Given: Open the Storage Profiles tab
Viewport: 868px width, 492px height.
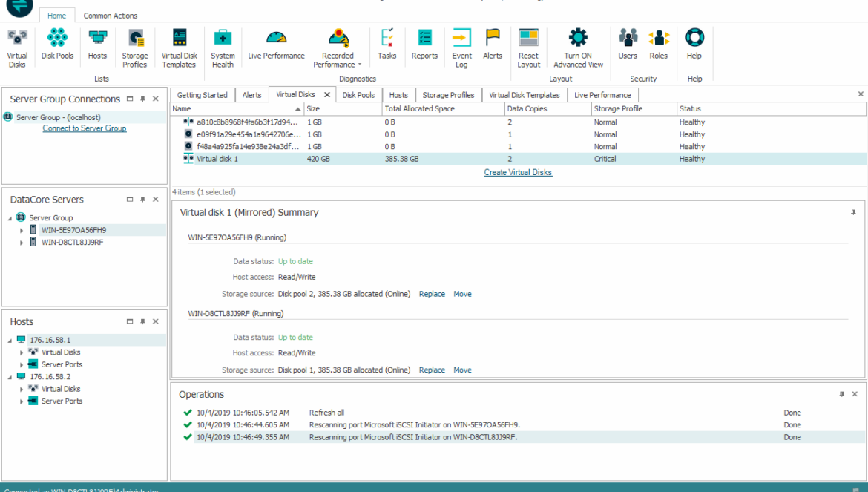Looking at the screenshot, I should coord(448,95).
